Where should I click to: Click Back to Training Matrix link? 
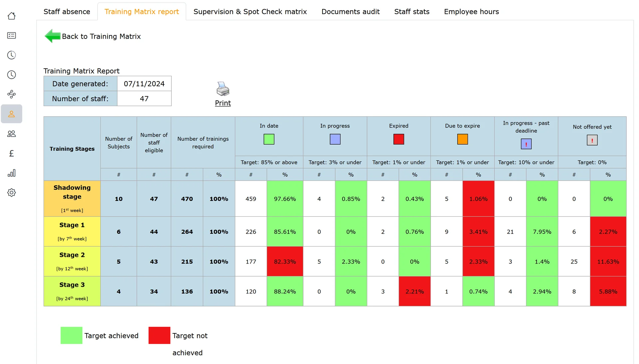click(101, 36)
